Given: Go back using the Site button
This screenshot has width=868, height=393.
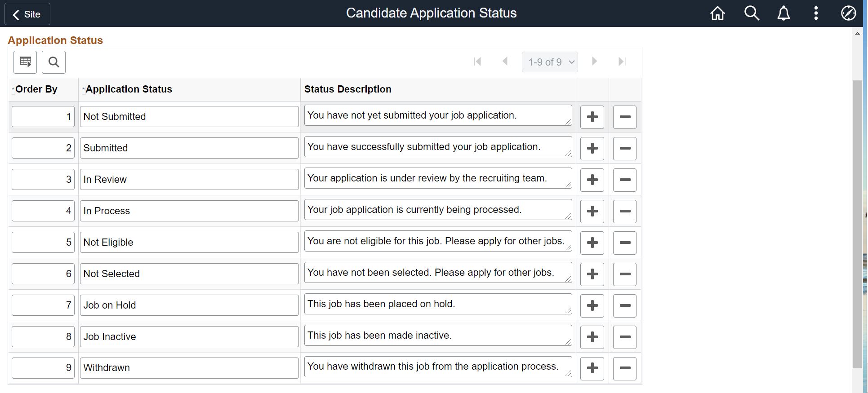Looking at the screenshot, I should (x=27, y=14).
